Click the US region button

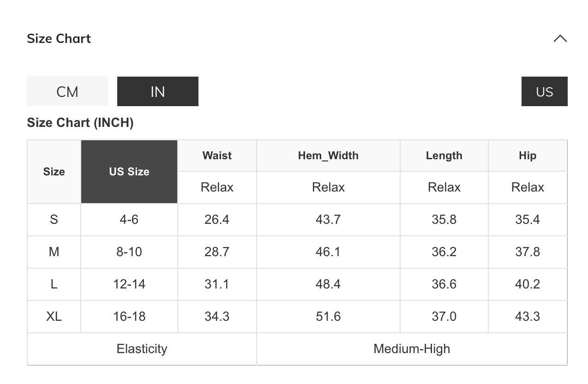click(544, 91)
